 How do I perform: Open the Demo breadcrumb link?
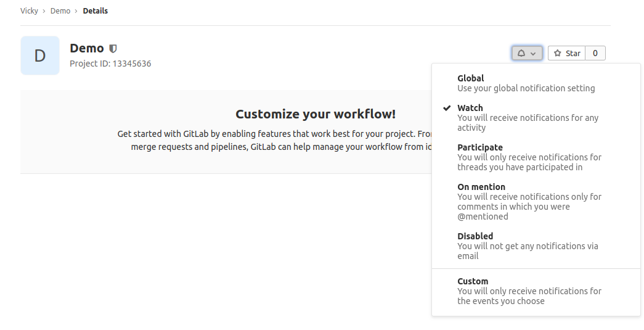pos(60,11)
